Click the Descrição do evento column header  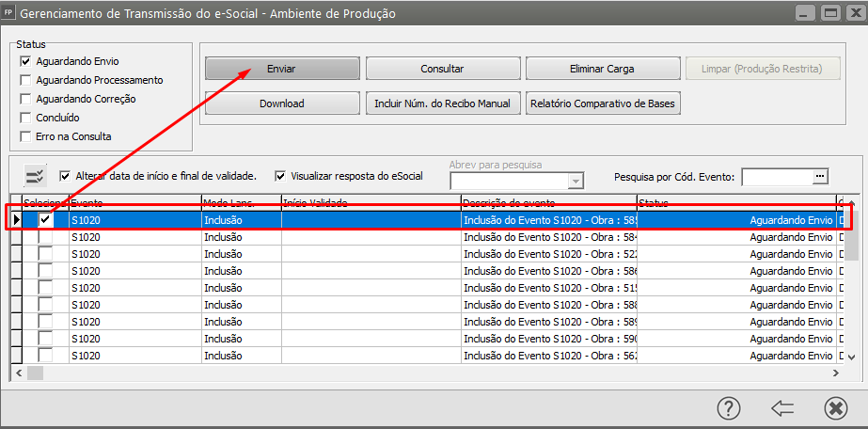click(547, 203)
